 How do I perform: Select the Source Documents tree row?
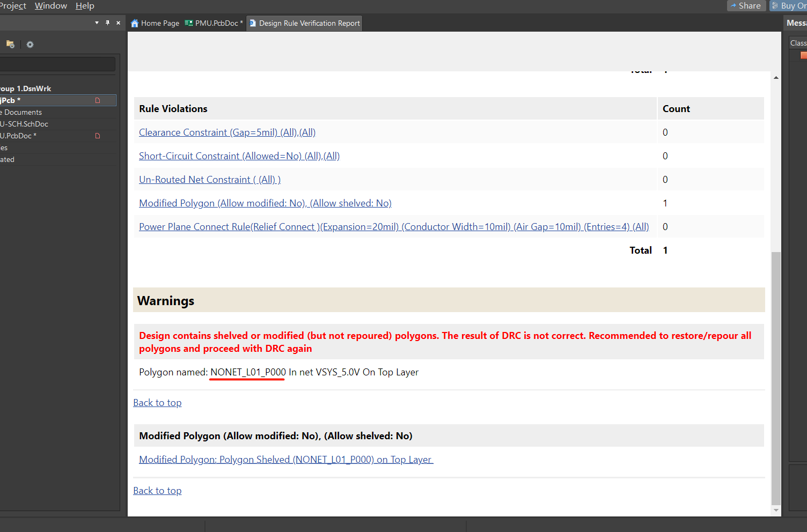[x=58, y=112]
